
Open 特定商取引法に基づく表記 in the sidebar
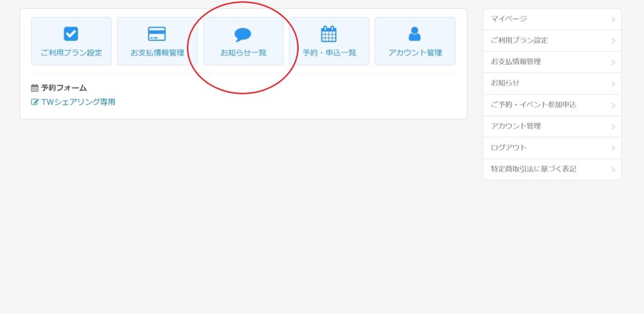(x=552, y=169)
